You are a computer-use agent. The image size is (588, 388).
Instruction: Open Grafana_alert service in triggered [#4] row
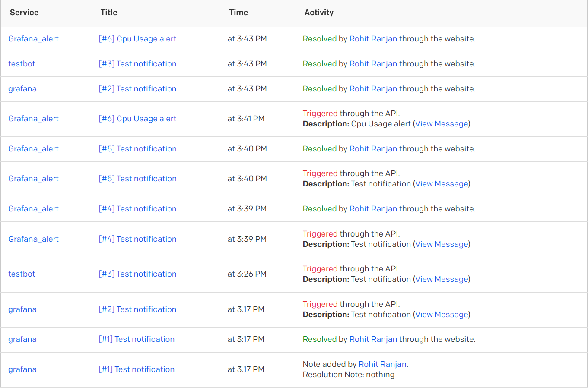click(x=33, y=239)
